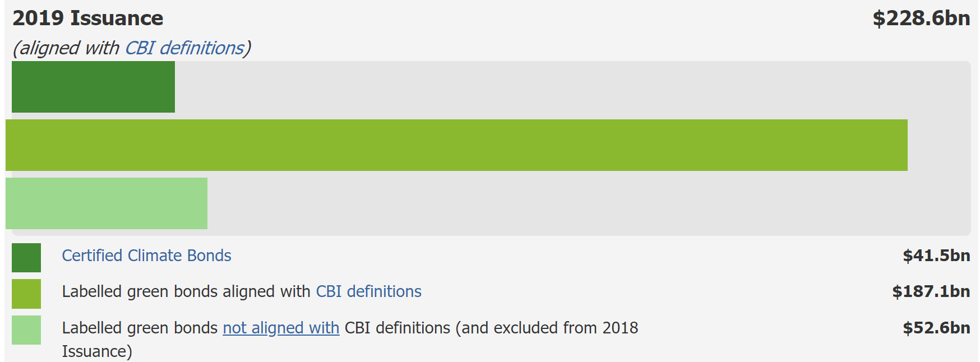Click the light green chart bar
Image resolution: width=980 pixels, height=362 pixels.
pos(107,203)
